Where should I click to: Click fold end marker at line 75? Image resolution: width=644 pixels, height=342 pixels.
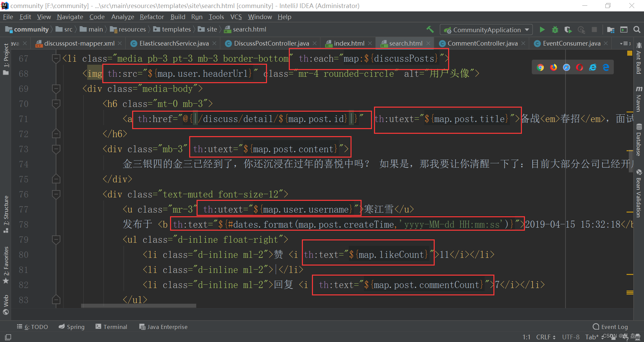tap(56, 179)
